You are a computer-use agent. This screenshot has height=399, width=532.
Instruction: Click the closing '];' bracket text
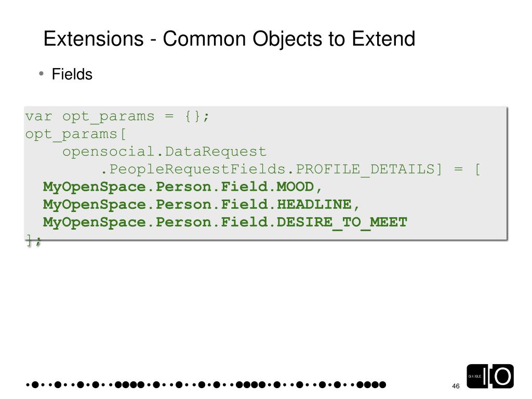[33, 241]
